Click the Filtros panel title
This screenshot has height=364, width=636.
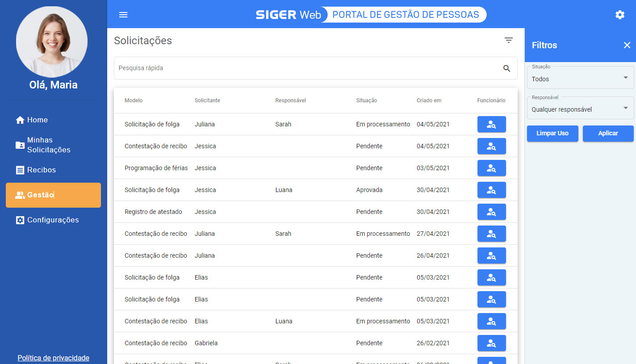coord(544,45)
